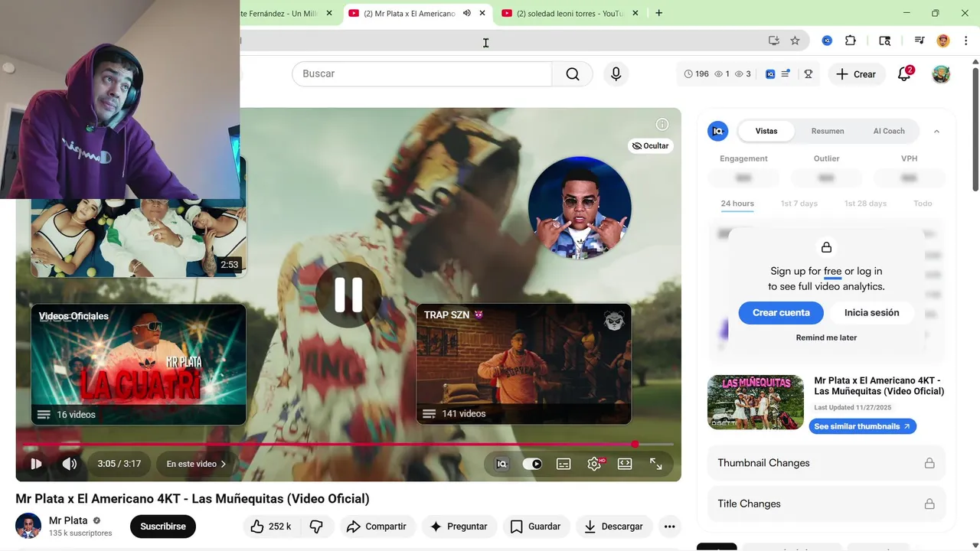Viewport: 980px width, 551px height.
Task: Select the 1st 28 days range
Action: (x=865, y=204)
